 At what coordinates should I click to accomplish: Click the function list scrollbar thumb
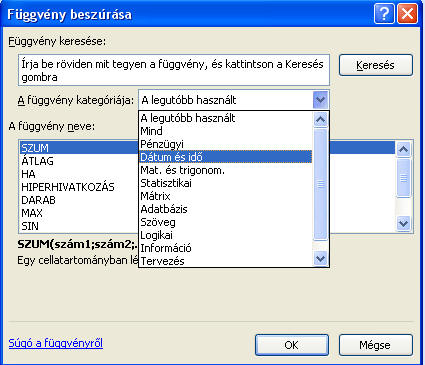click(403, 178)
